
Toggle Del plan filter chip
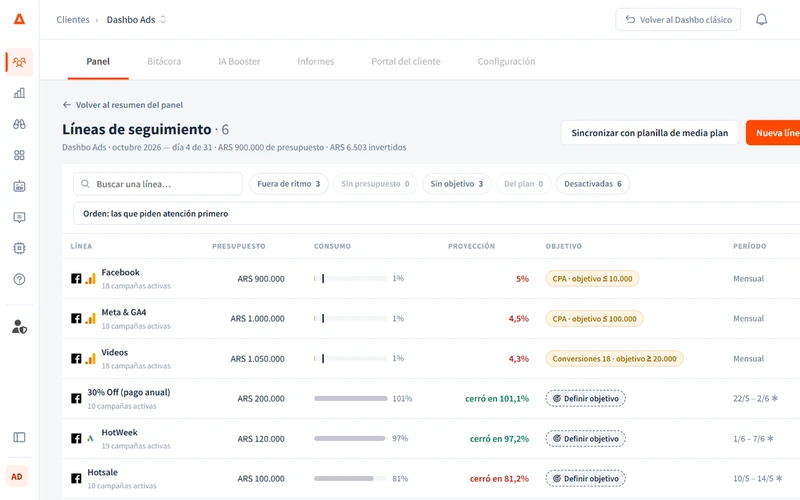[x=523, y=184]
